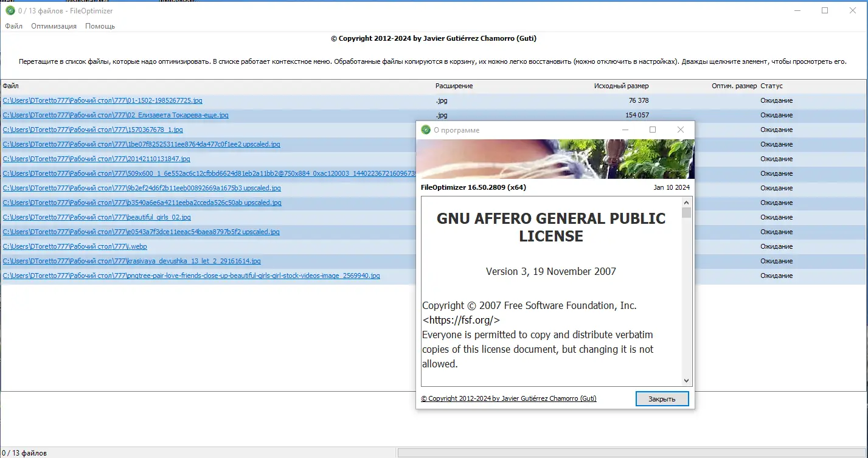
Task: Open the Оптимизация menu
Action: click(54, 26)
